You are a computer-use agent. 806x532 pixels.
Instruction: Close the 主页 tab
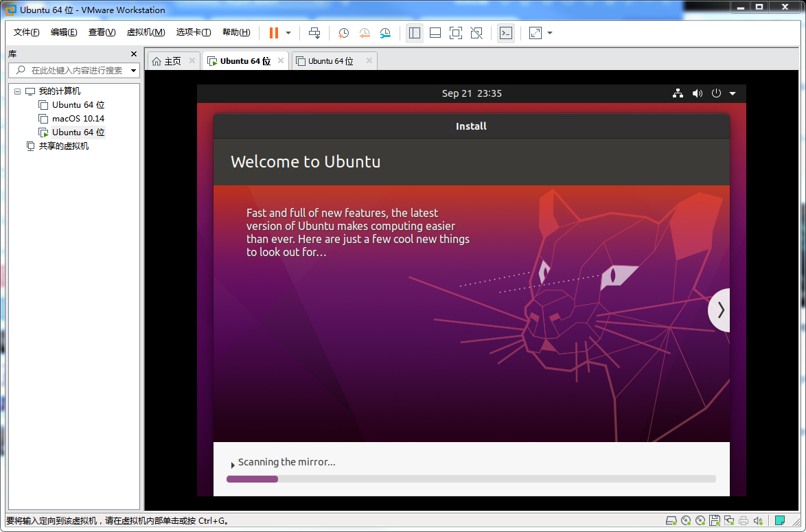coord(192,60)
